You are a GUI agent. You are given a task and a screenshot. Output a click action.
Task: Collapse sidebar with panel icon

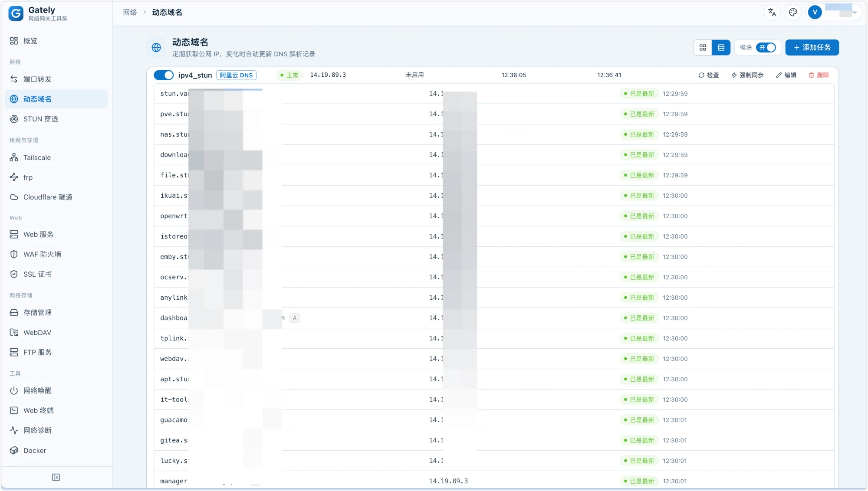(x=56, y=477)
